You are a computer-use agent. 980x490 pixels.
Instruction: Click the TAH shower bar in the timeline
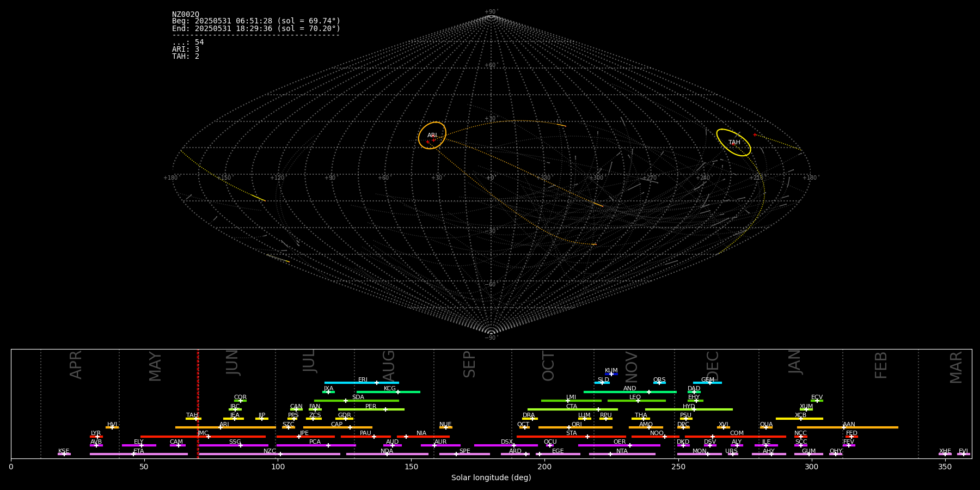(x=193, y=419)
